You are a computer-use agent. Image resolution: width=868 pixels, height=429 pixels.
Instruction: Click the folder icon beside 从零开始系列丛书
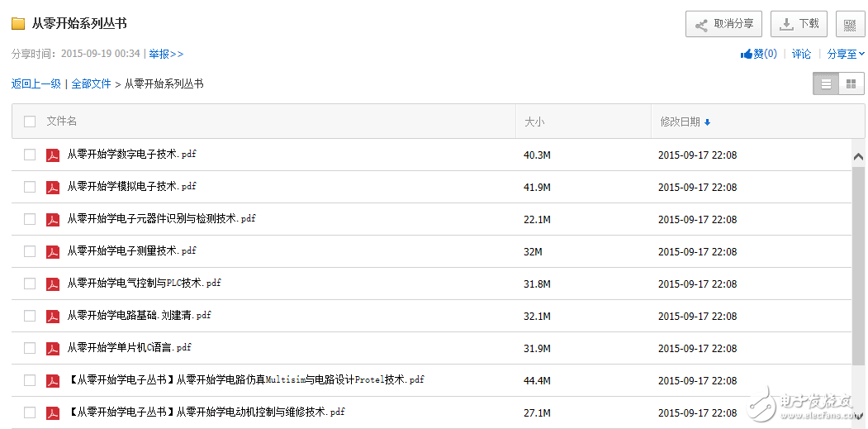[18, 24]
